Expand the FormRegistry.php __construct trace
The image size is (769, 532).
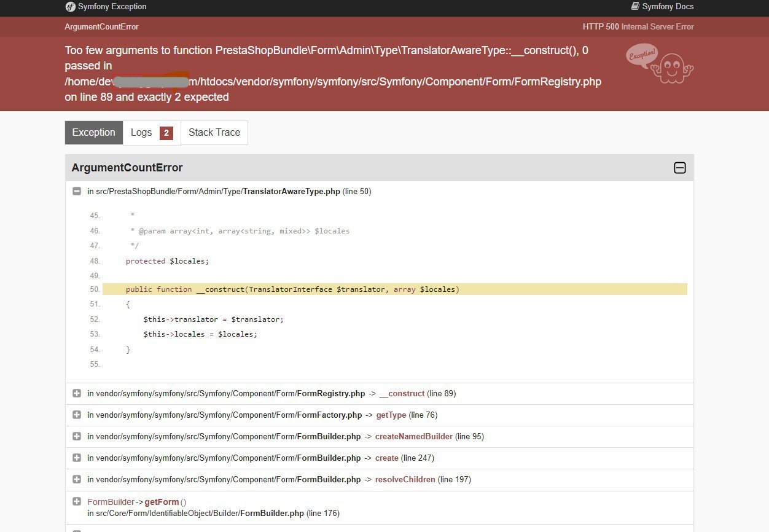77,393
